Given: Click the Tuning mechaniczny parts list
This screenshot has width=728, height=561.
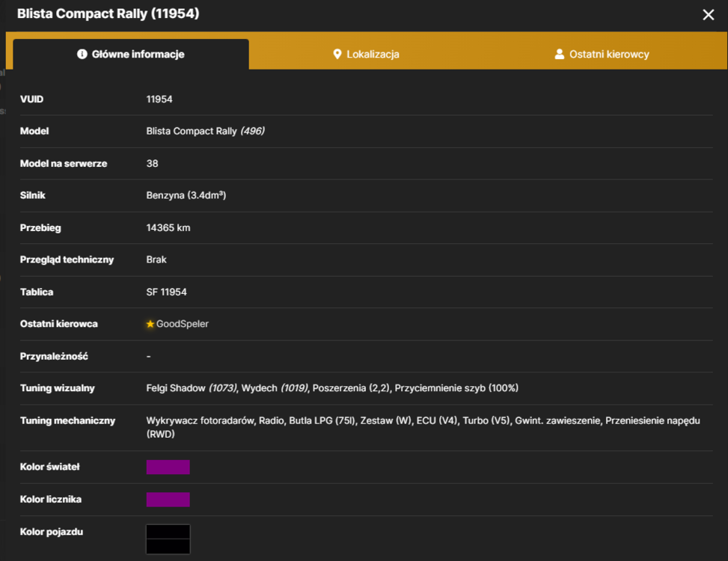Looking at the screenshot, I should pyautogui.click(x=423, y=427).
